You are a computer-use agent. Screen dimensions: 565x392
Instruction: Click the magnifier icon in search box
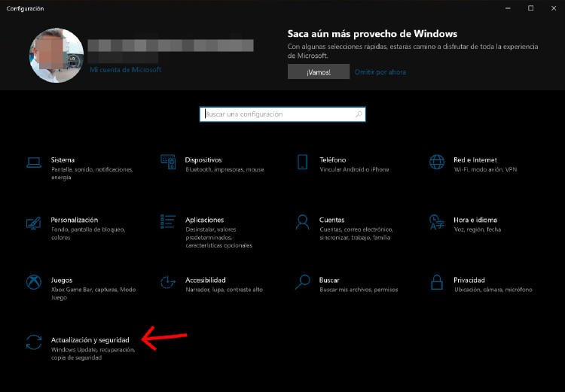click(x=359, y=114)
